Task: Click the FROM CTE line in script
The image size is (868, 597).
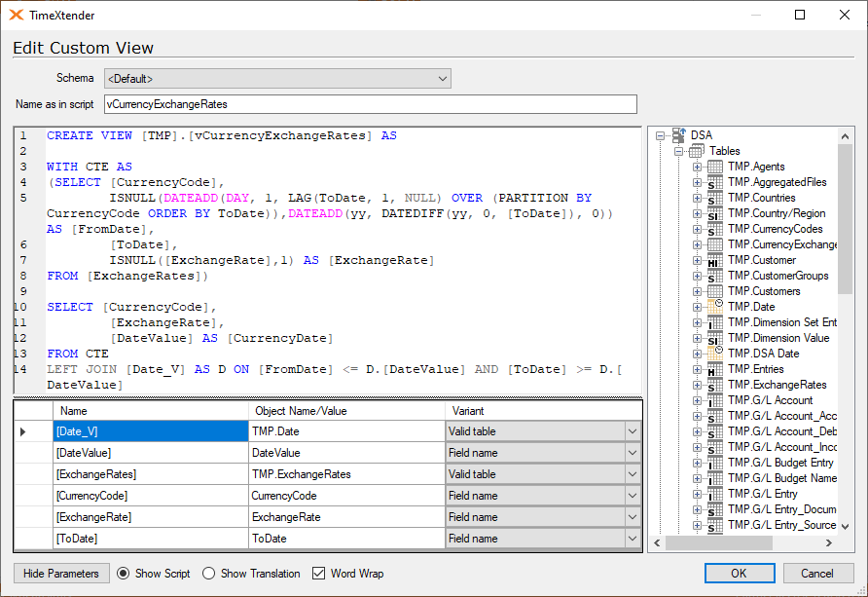Action: [78, 354]
